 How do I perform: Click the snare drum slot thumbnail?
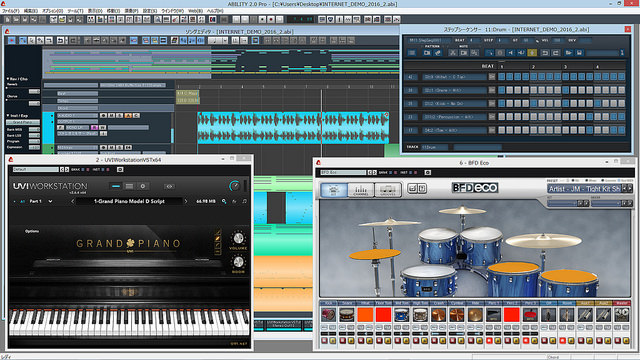coord(347,315)
